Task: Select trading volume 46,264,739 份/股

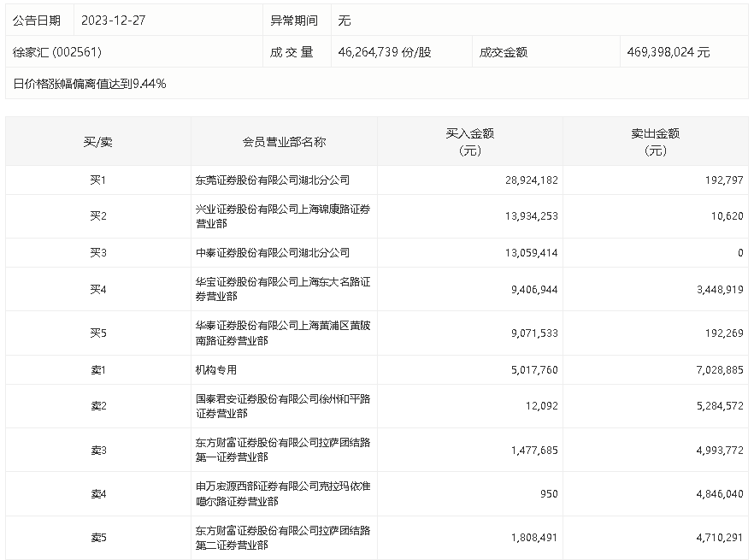Action: click(384, 52)
